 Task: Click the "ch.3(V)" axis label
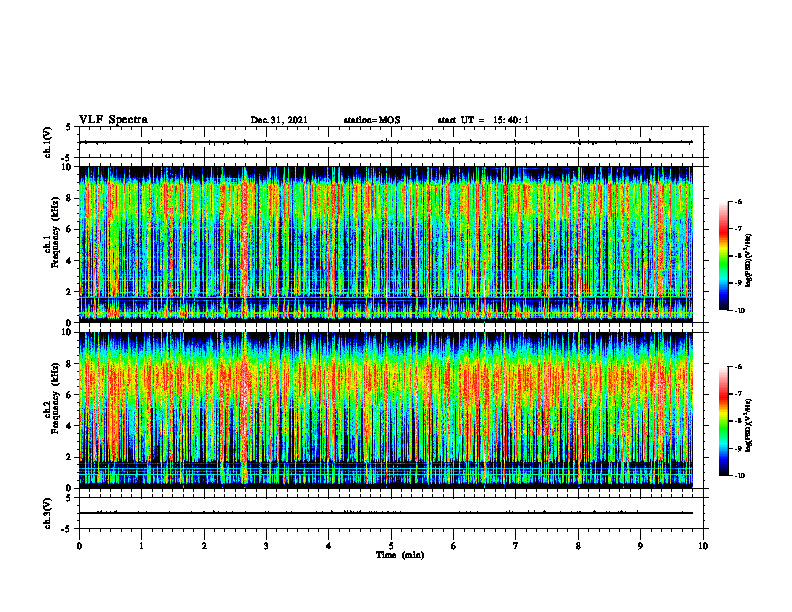pyautogui.click(x=48, y=513)
